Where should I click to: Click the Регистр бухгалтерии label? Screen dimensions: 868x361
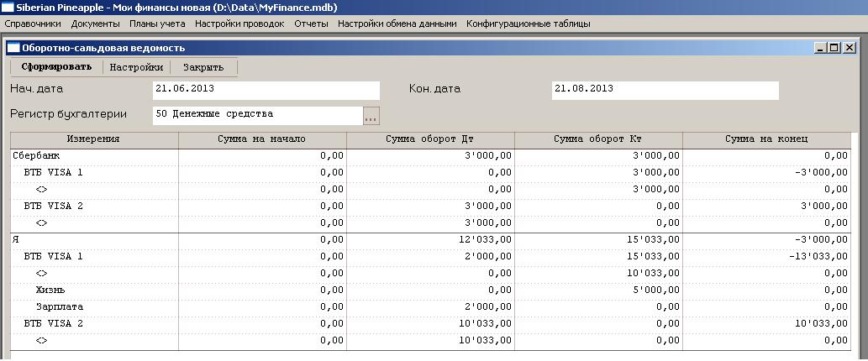(x=68, y=114)
